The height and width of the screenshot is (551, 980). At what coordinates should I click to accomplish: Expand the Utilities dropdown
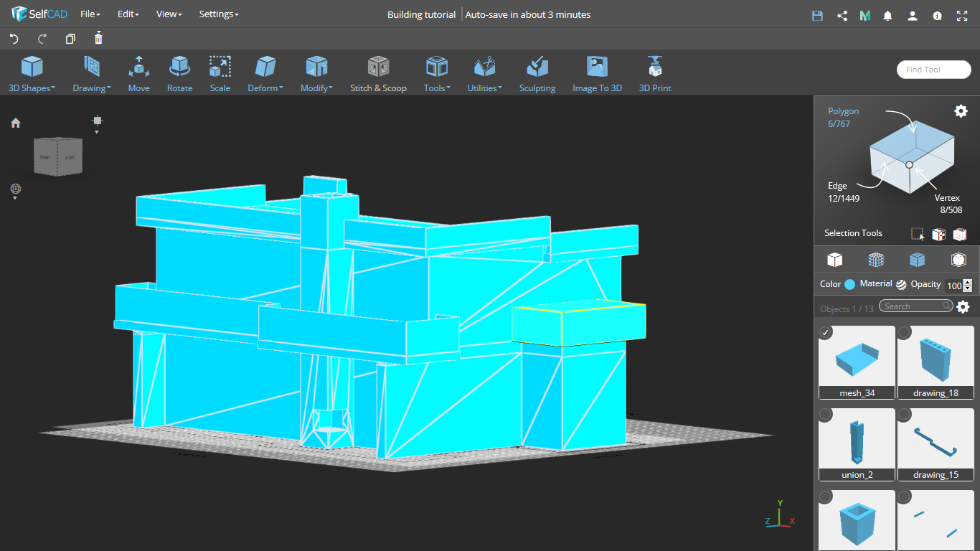click(485, 75)
